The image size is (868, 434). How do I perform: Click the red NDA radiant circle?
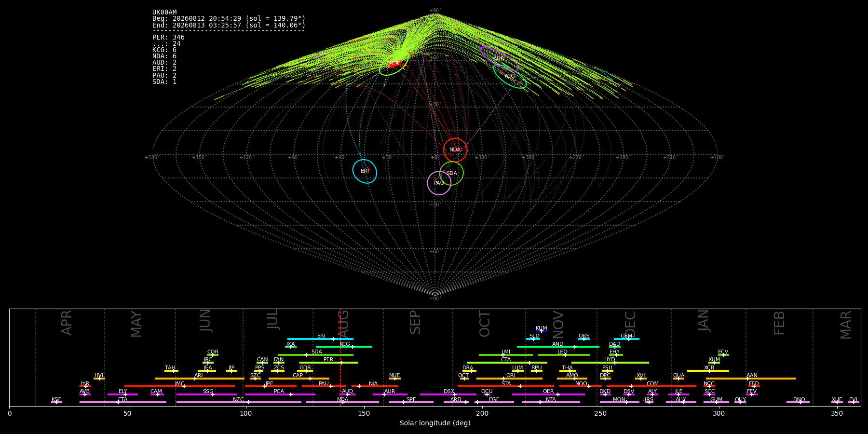[x=455, y=149]
